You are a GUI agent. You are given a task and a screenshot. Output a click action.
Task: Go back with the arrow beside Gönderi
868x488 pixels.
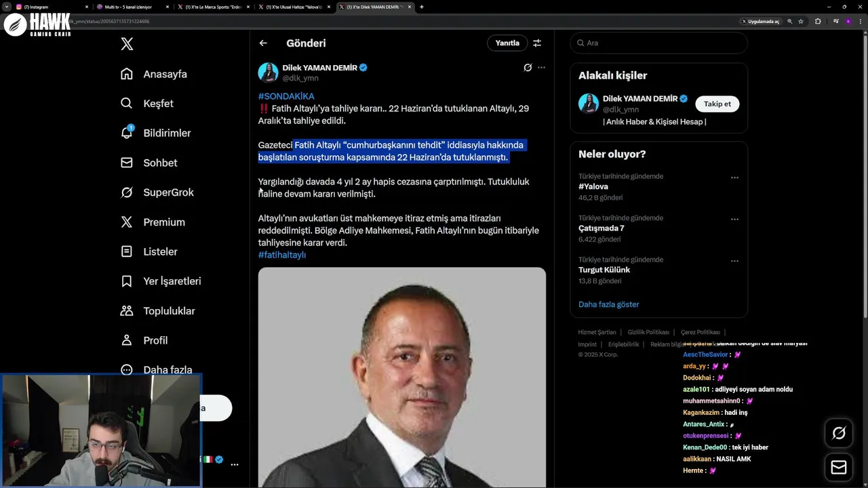(263, 43)
